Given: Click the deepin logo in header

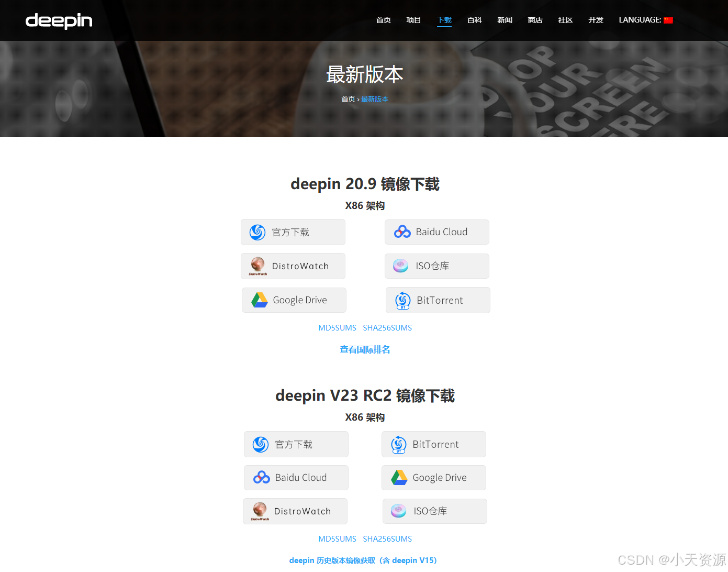Looking at the screenshot, I should pos(59,21).
